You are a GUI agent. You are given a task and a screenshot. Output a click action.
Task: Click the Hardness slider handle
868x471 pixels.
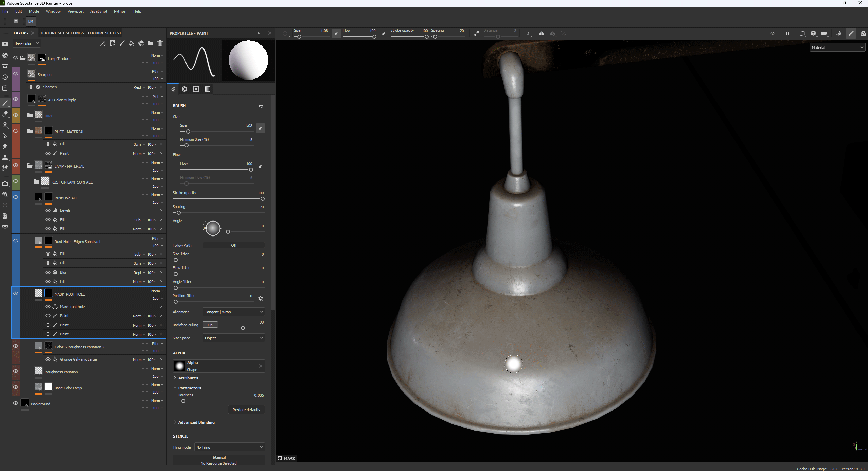pos(183,401)
